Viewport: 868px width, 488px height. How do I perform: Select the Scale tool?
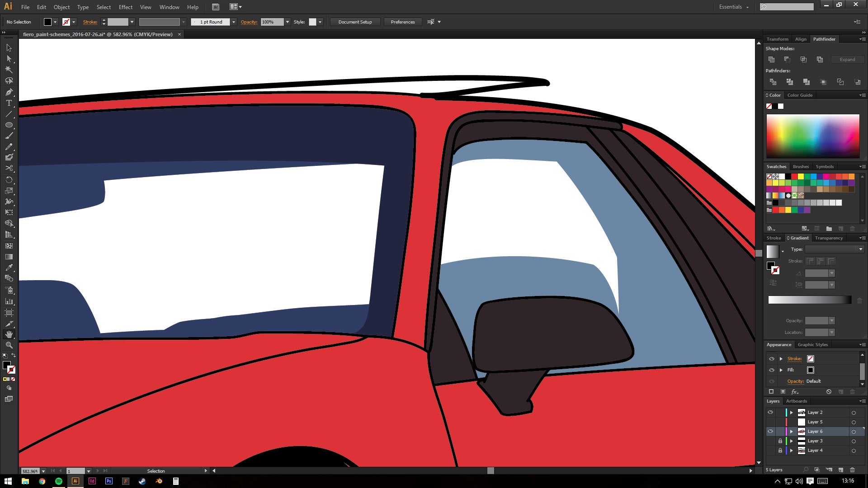(9, 191)
